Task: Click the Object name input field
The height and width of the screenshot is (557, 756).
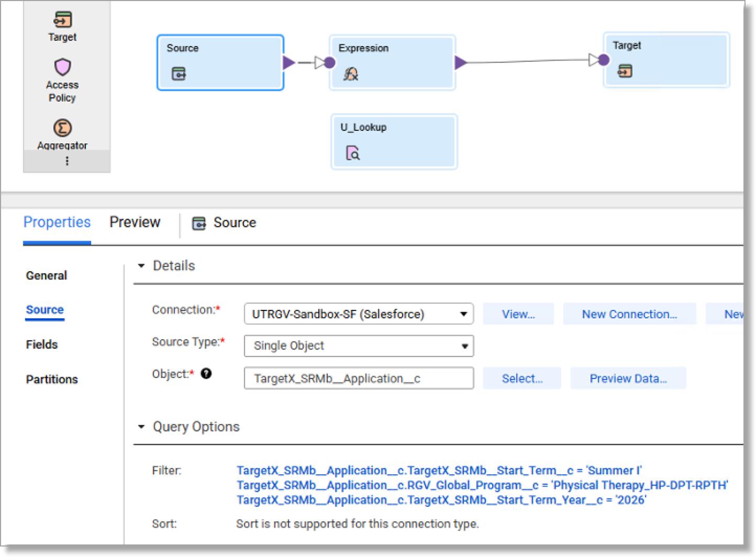Action: pos(359,378)
